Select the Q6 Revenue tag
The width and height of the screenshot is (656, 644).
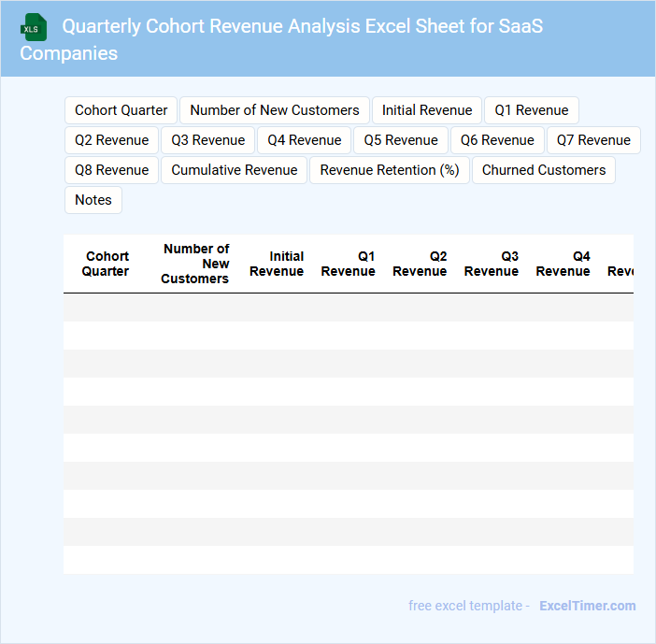point(496,140)
